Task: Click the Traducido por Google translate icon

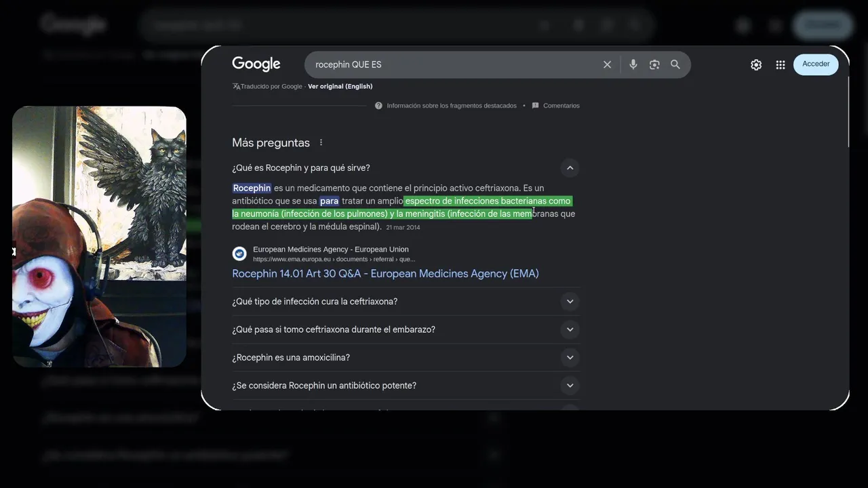Action: 236,86
